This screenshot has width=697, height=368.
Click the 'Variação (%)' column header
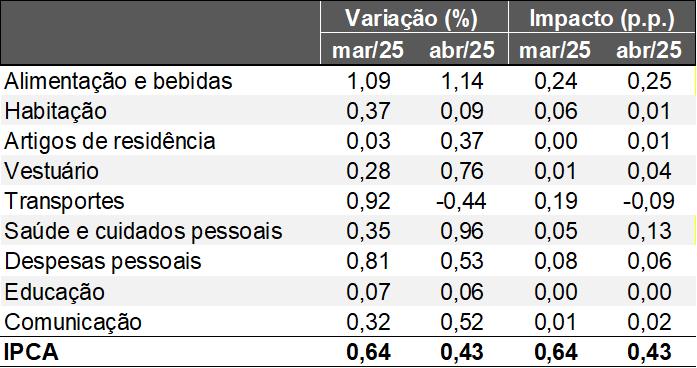tap(411, 18)
